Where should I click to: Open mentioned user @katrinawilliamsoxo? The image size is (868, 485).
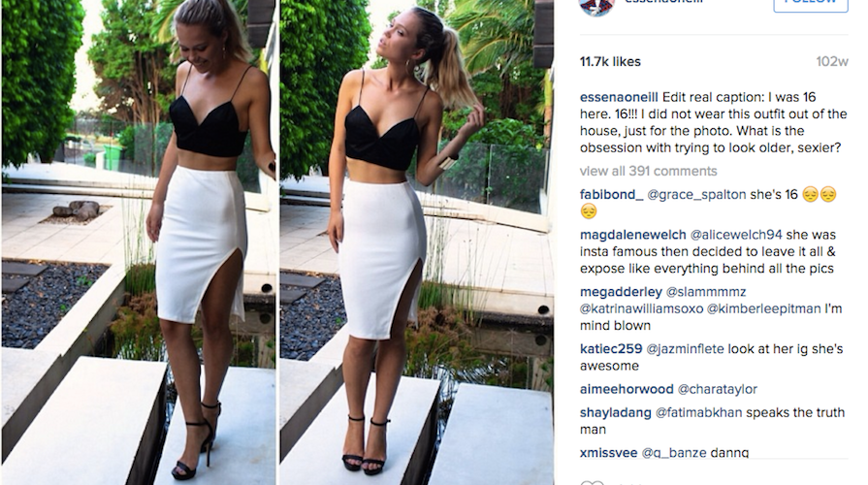pos(642,308)
